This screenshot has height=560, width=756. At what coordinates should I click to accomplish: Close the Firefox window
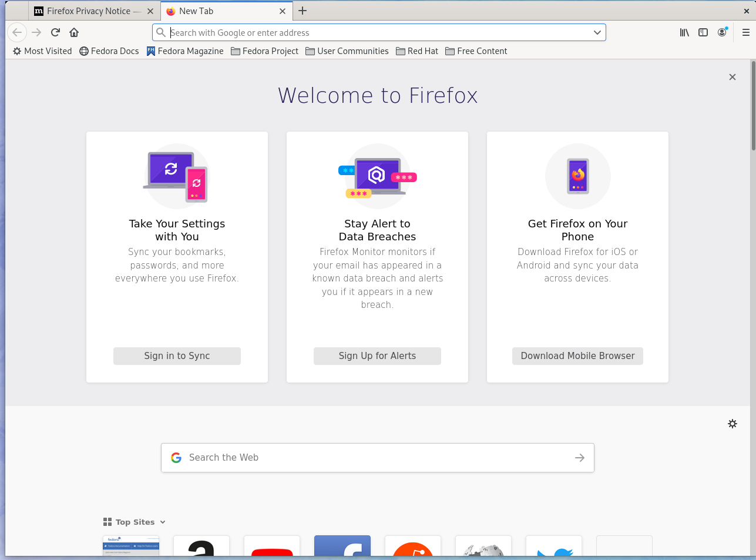click(x=747, y=11)
